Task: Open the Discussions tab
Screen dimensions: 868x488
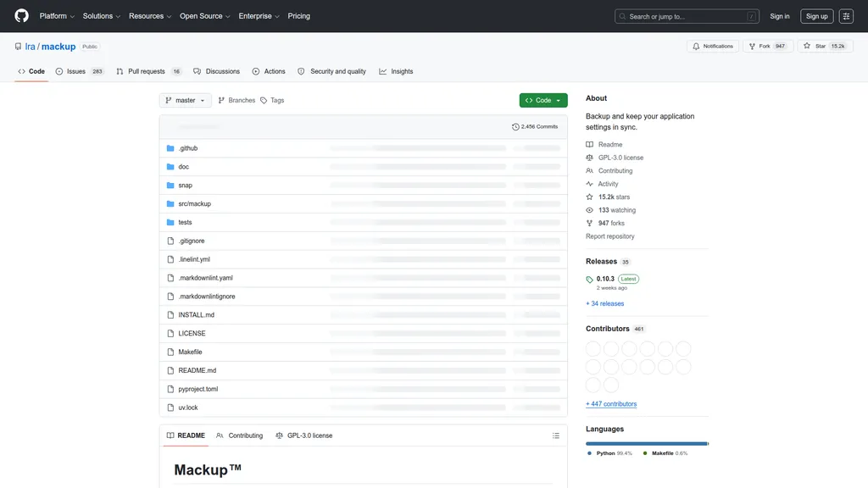Action: click(x=216, y=71)
